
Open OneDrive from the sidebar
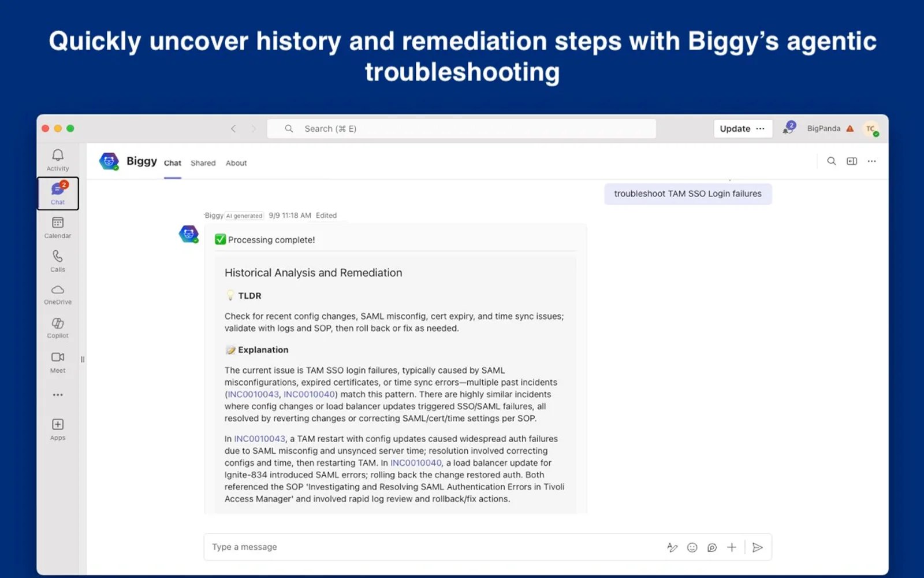coord(58,294)
